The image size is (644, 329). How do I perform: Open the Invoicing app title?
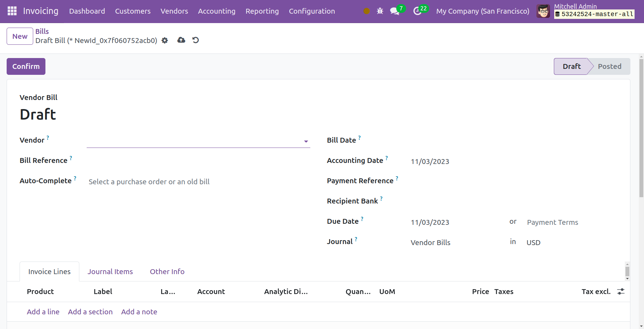pyautogui.click(x=41, y=11)
